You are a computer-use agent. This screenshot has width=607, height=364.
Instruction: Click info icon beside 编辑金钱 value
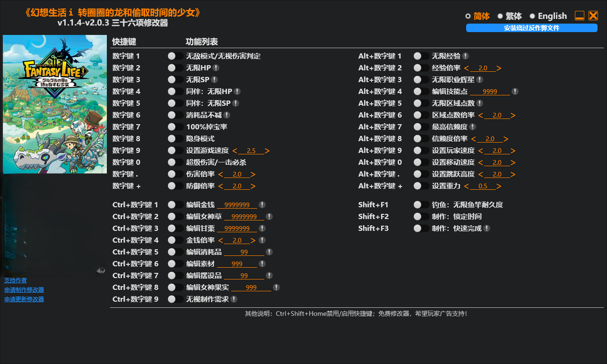pyautogui.click(x=262, y=205)
